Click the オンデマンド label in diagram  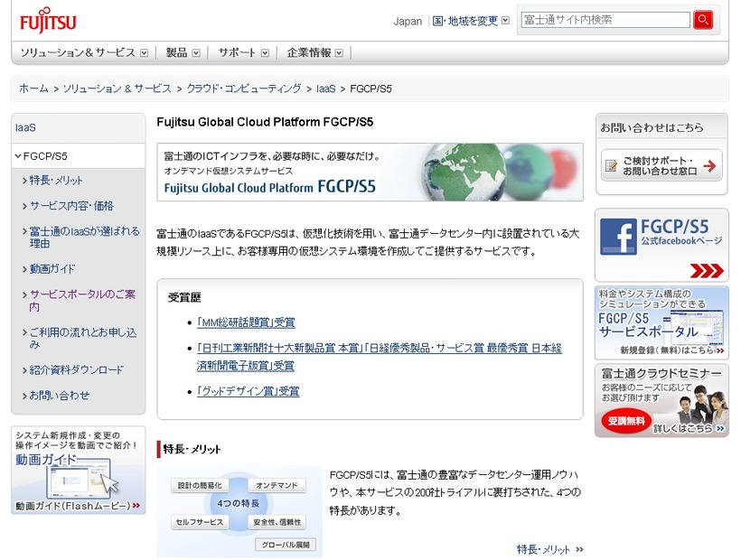coord(277,485)
